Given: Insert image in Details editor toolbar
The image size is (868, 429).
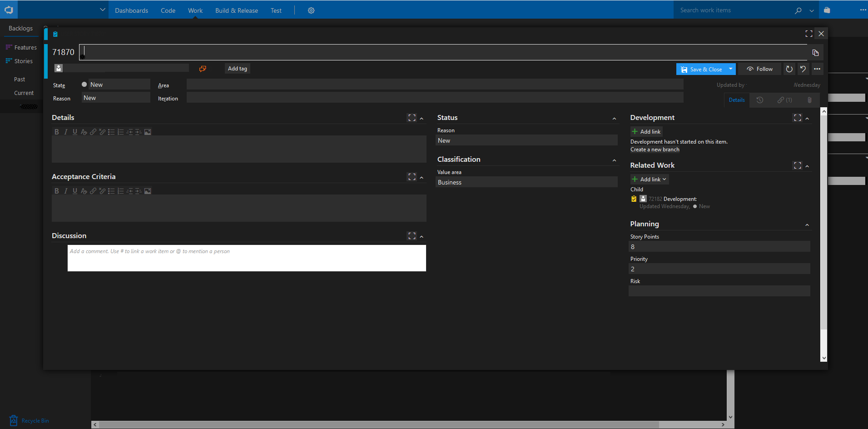Looking at the screenshot, I should 148,132.
